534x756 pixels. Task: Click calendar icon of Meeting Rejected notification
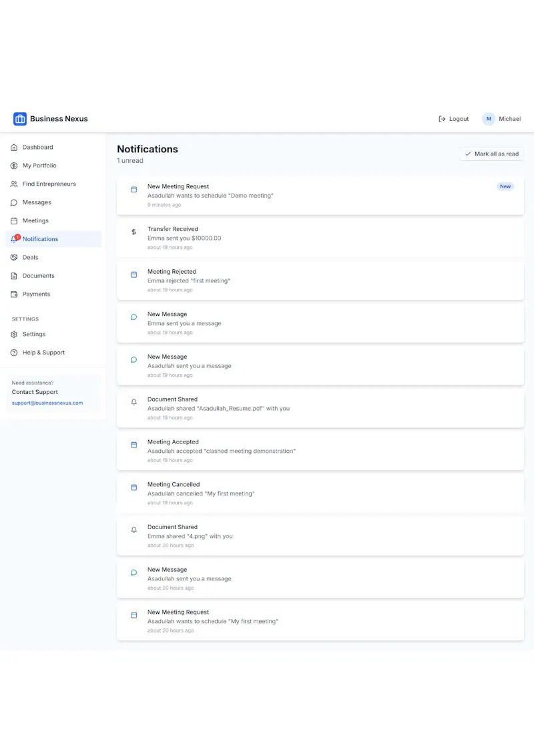134,274
